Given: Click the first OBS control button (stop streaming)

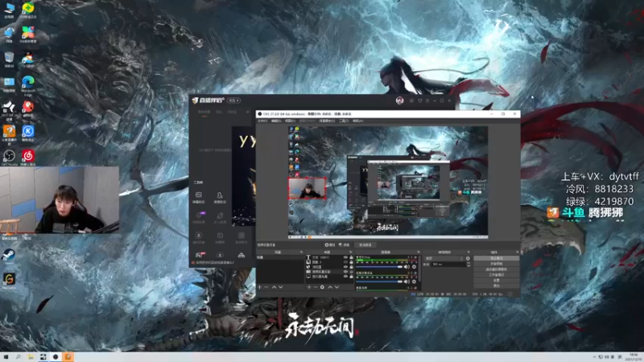Looking at the screenshot, I should point(497,258).
